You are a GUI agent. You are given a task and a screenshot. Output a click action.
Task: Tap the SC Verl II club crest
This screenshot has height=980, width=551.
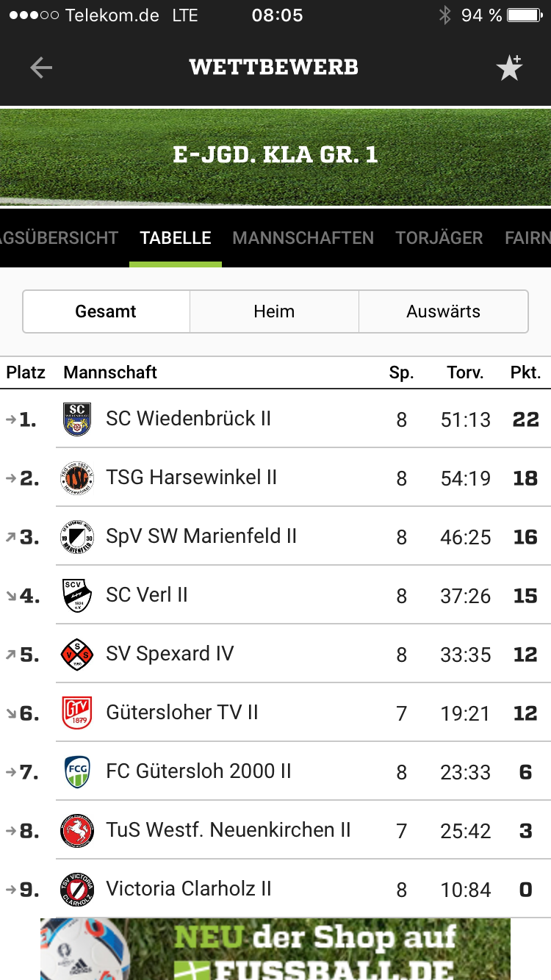(77, 595)
